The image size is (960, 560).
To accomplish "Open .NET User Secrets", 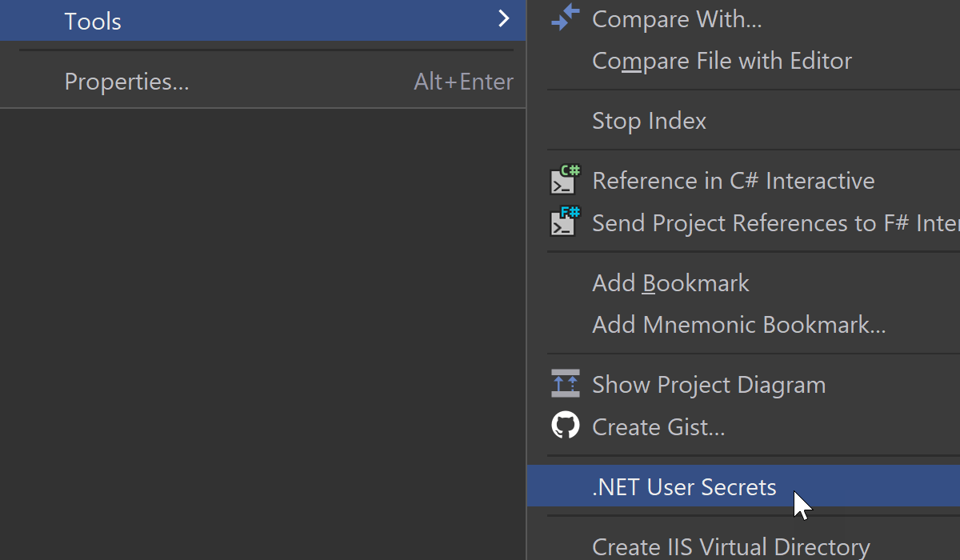I will [684, 487].
